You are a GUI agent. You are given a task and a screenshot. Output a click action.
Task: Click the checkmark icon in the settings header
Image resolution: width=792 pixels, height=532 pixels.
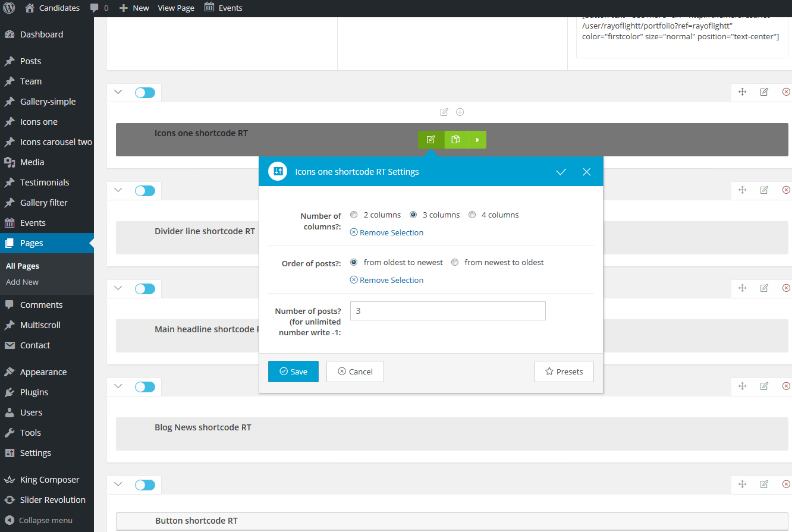[561, 172]
